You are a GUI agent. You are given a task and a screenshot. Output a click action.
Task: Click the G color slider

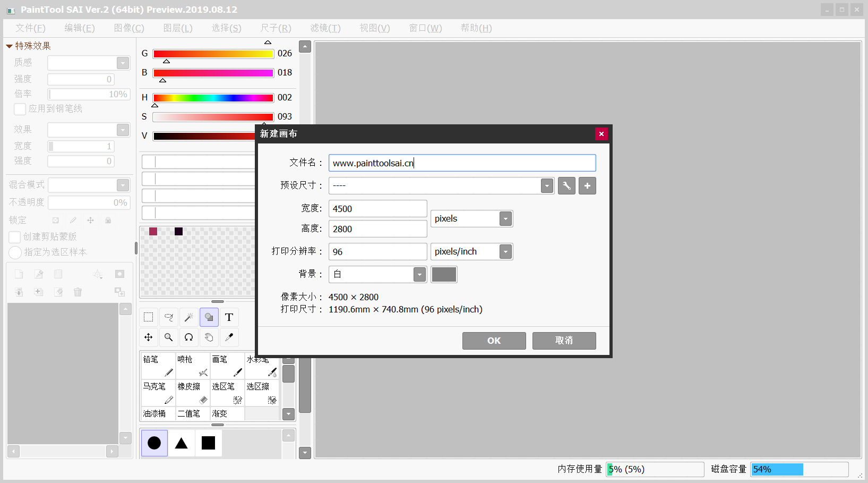(213, 54)
